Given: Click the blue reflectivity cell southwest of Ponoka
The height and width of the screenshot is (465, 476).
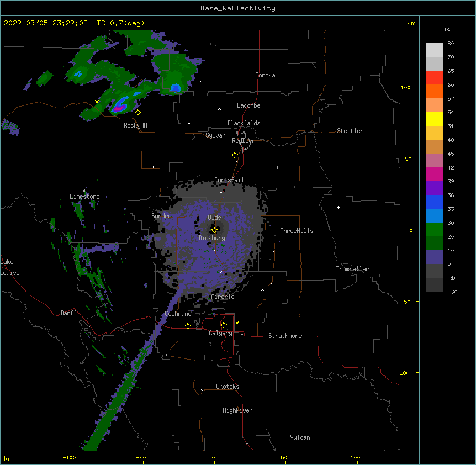Looking at the screenshot, I should pos(176,88).
